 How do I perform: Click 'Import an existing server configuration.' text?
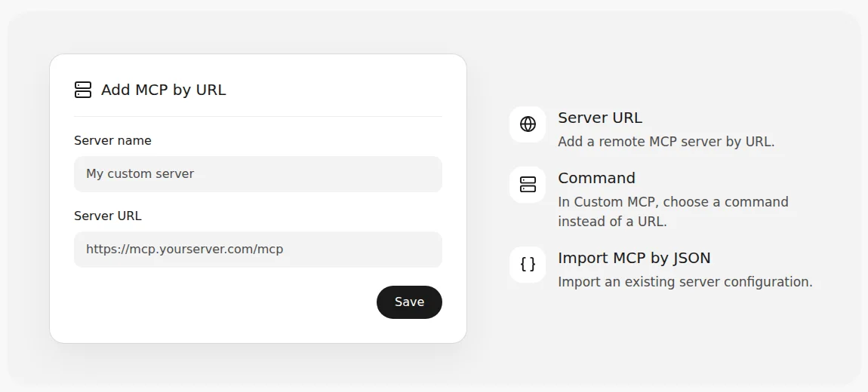pyautogui.click(x=685, y=282)
